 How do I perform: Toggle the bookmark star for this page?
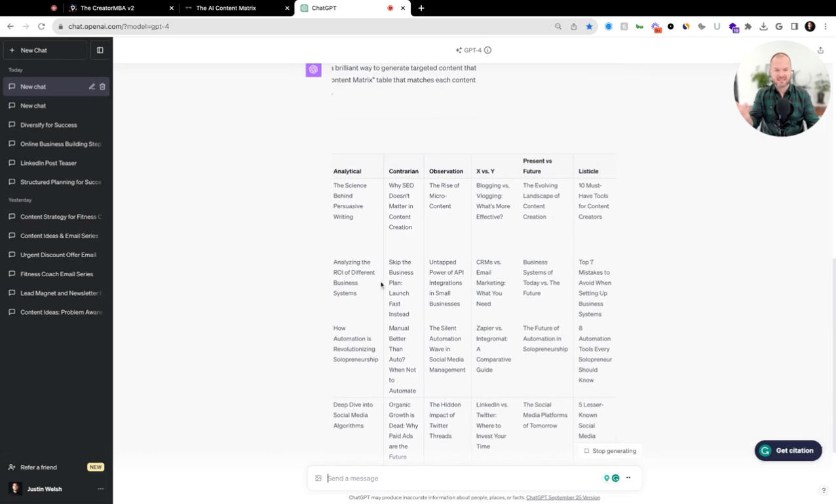(x=589, y=26)
